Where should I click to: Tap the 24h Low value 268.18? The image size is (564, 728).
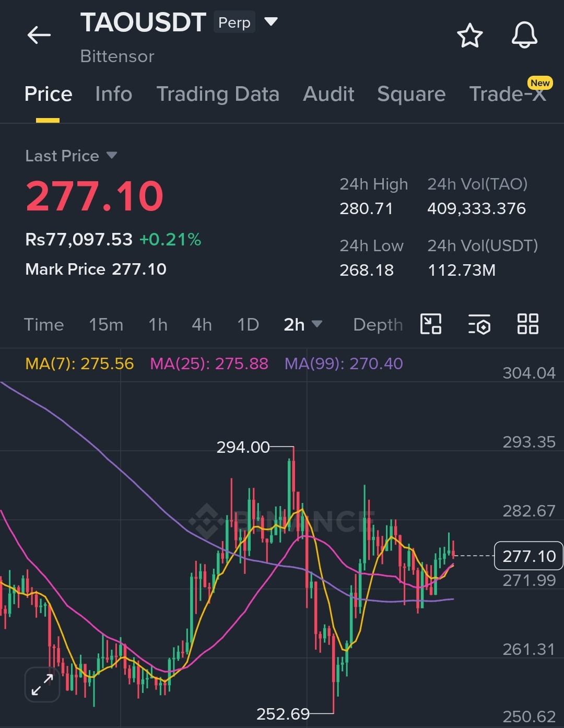click(367, 270)
